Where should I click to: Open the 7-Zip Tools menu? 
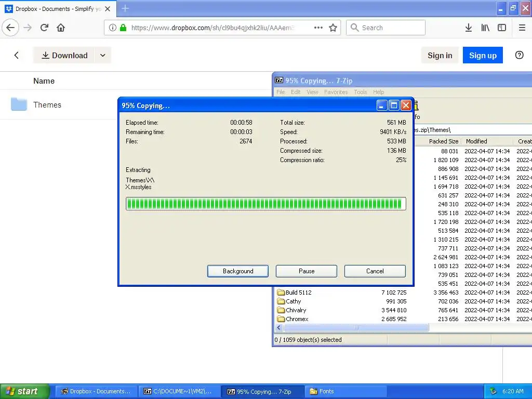coord(361,92)
